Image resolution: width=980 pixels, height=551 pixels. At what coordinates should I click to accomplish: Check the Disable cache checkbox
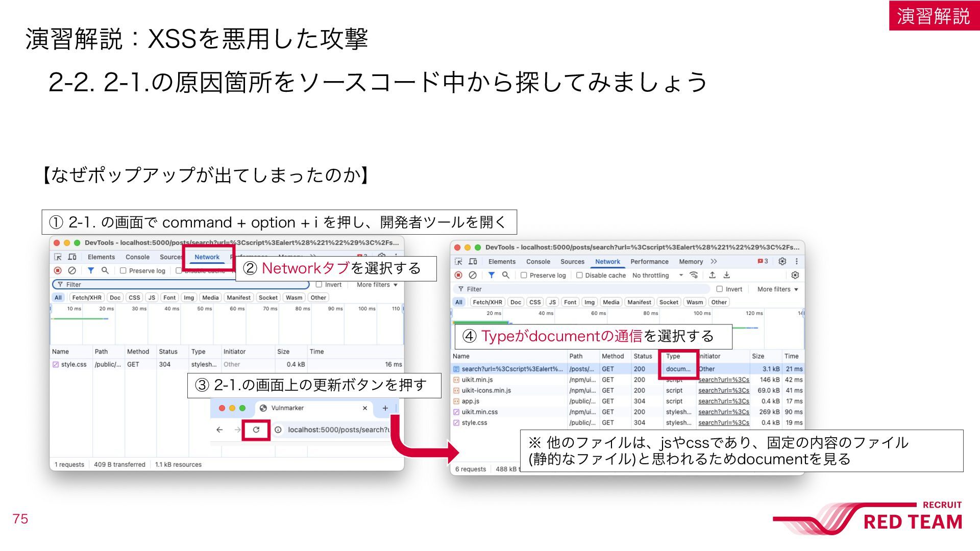tap(579, 275)
